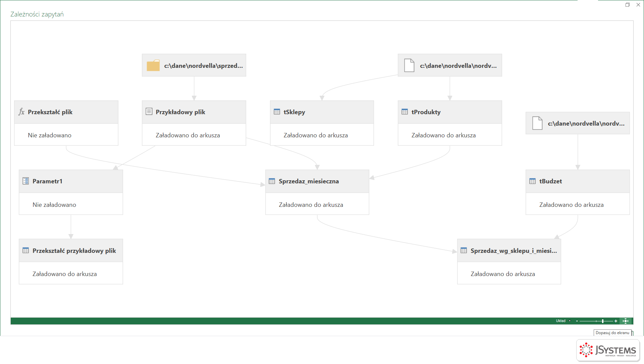Click the c:\dane\nordvella\sprzed... source path
Viewport: 644px width, 364px height.
[204, 66]
